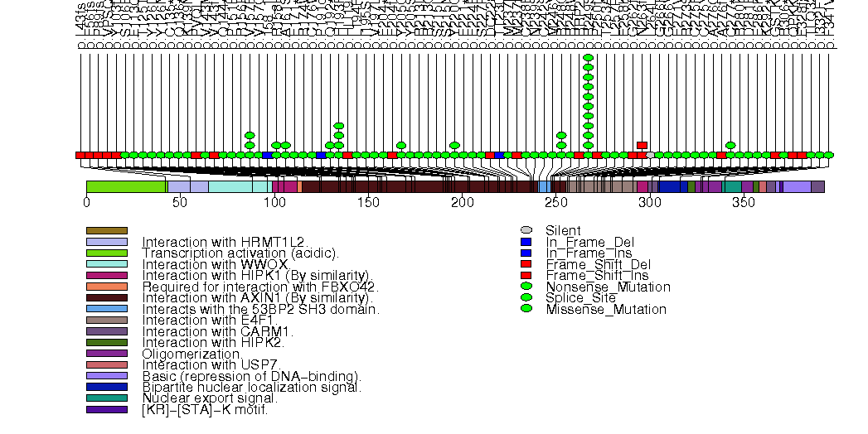This screenshot has width=868, height=434.
Task: Click the bright green domain on protein bar
Action: click(x=126, y=187)
